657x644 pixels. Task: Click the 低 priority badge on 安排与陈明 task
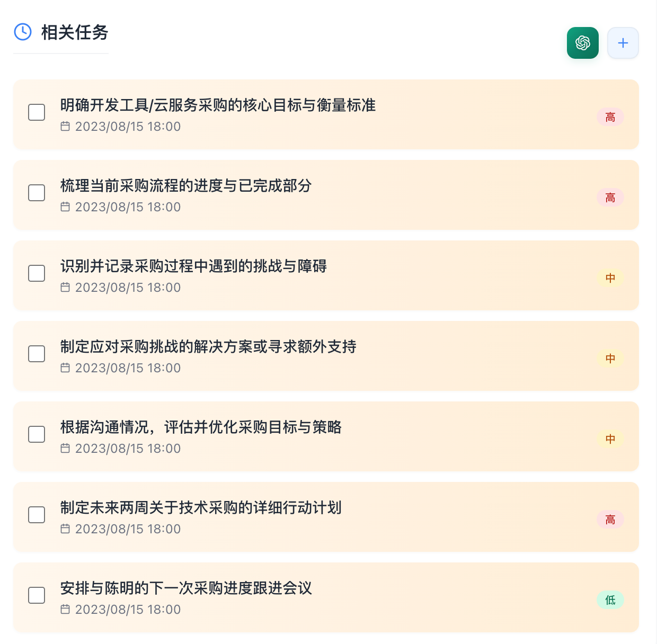pyautogui.click(x=610, y=600)
